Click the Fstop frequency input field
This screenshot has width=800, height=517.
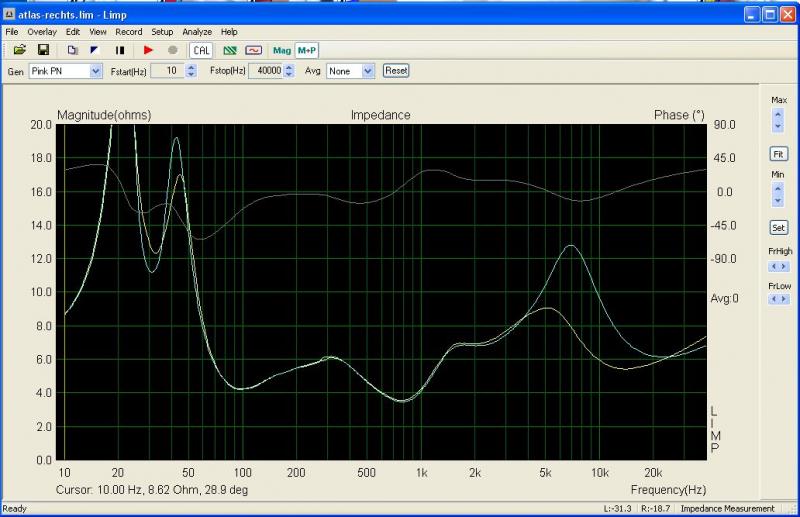click(265, 71)
